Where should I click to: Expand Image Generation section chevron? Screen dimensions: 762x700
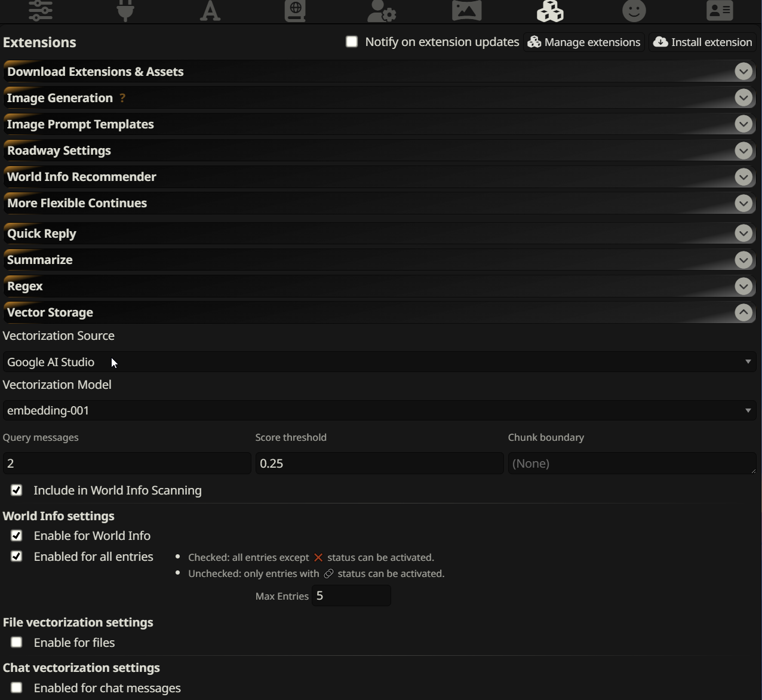coord(743,98)
